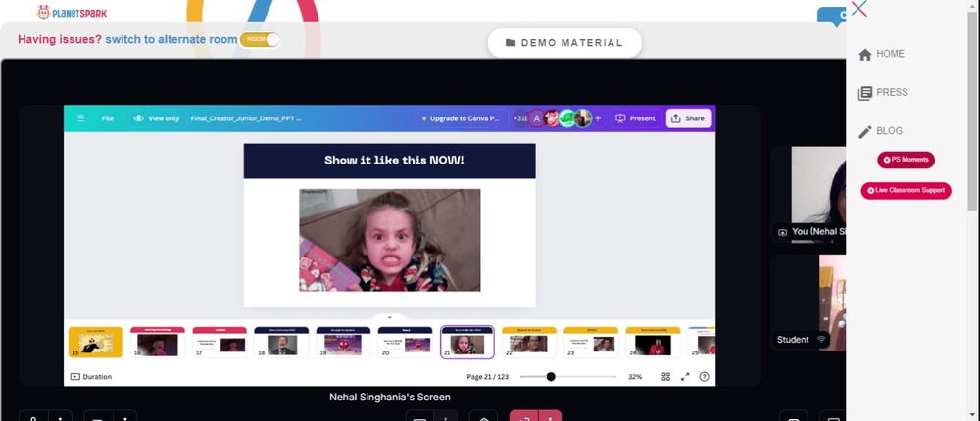Enter fullscreen with the expand arrows icon
Image resolution: width=980 pixels, height=421 pixels.
685,377
